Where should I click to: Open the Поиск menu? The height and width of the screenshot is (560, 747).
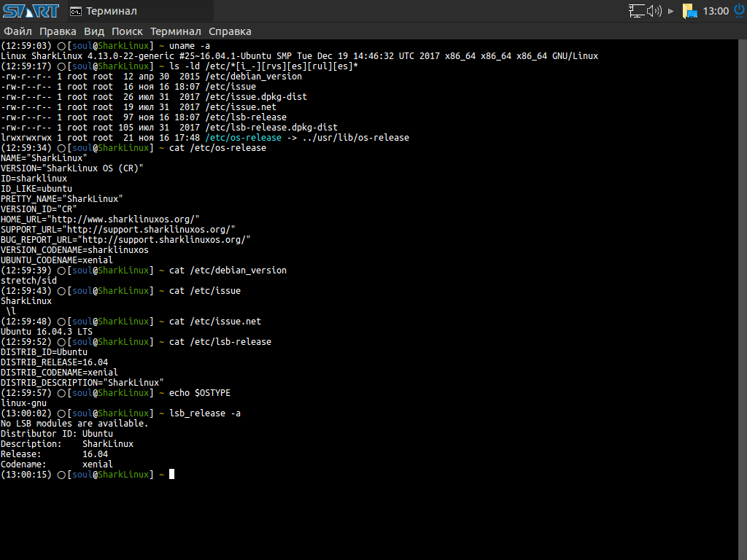[127, 31]
